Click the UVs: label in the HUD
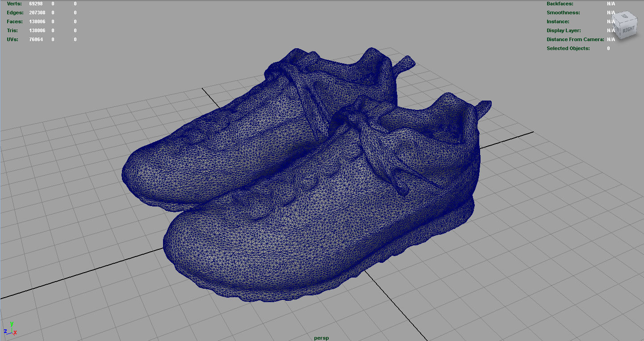This screenshot has width=644, height=341. [13, 39]
